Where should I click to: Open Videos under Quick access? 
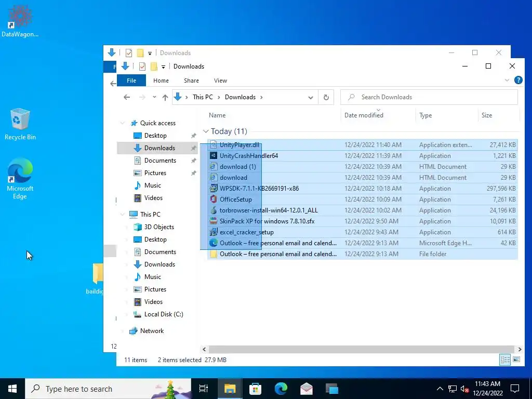point(153,198)
